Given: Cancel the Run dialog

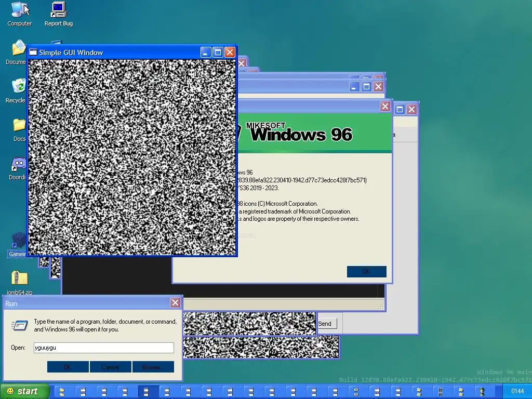Looking at the screenshot, I should (110, 367).
